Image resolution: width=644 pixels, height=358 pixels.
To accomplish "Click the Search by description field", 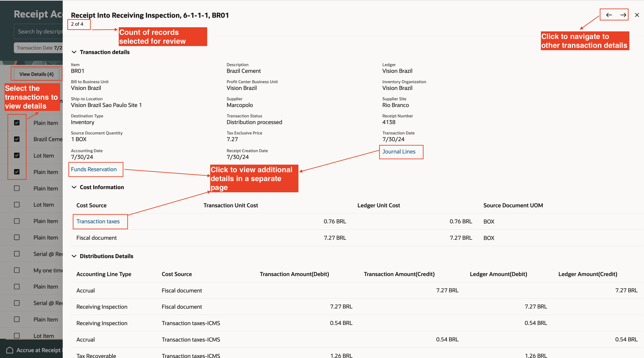I will pyautogui.click(x=38, y=32).
